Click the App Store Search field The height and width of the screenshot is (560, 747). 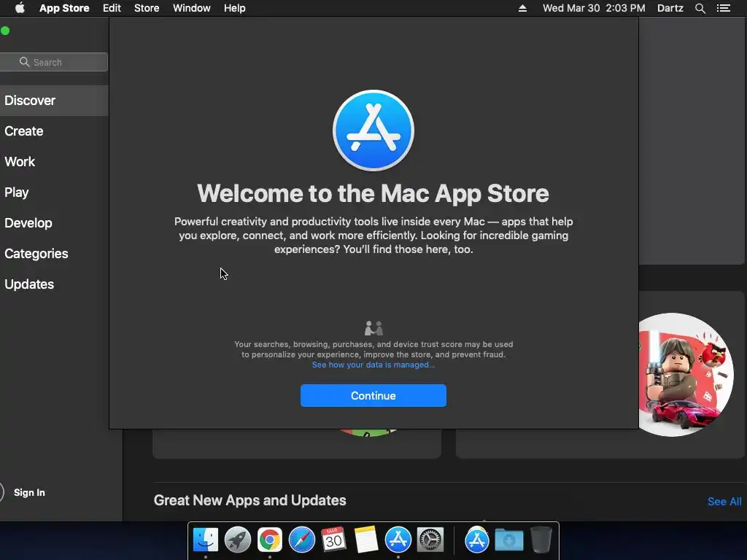[x=54, y=62]
